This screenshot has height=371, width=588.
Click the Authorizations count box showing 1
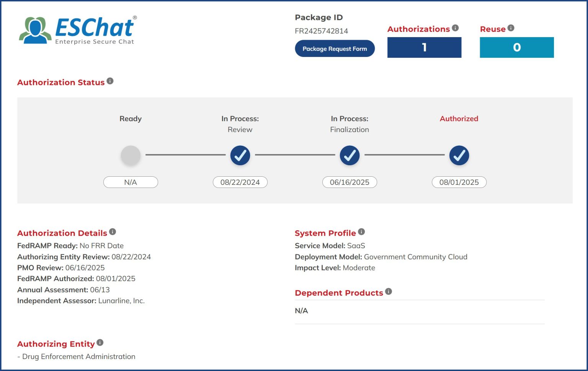(x=424, y=47)
